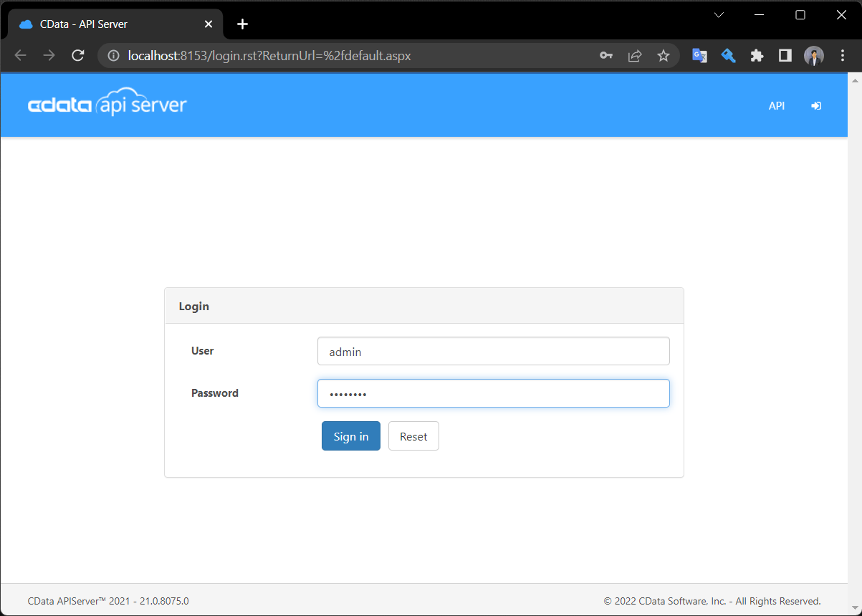Image resolution: width=862 pixels, height=616 pixels.
Task: Click the CData APIServer version footer text
Action: (x=108, y=601)
